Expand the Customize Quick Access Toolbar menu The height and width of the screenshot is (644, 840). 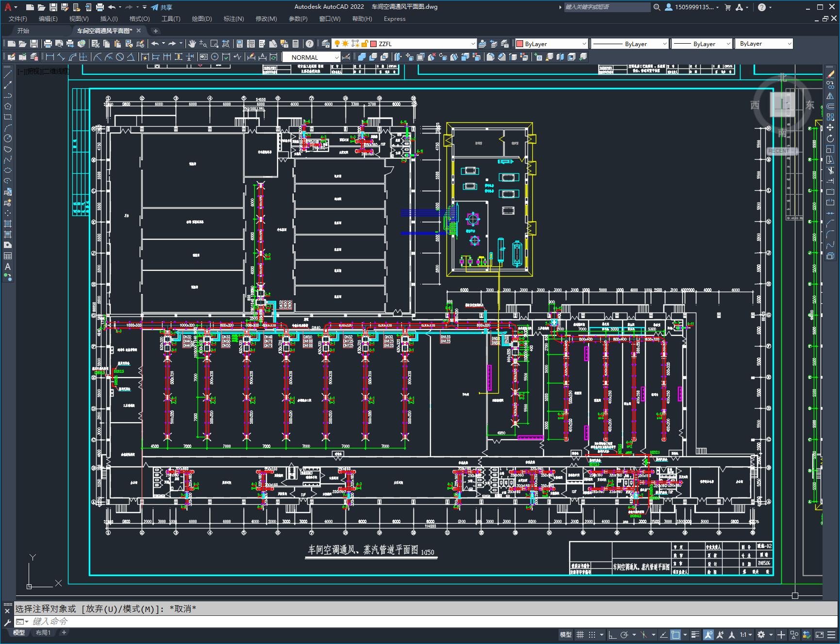(x=145, y=7)
